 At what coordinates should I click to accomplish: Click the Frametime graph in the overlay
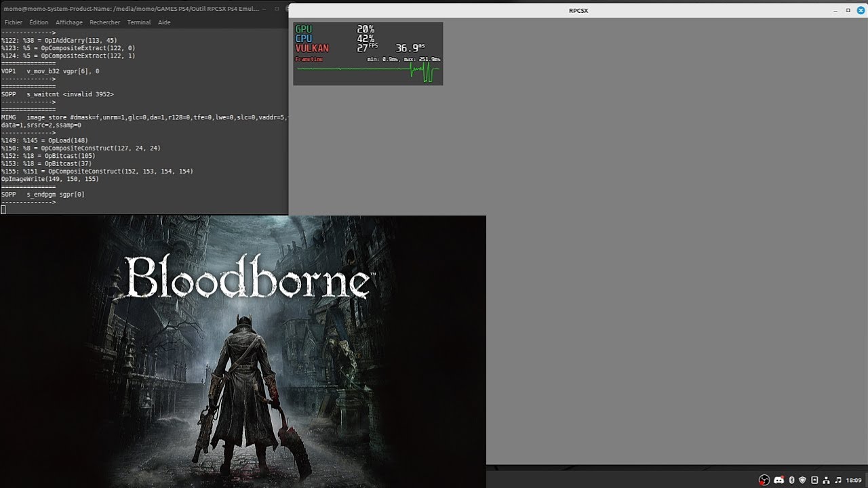[x=368, y=71]
